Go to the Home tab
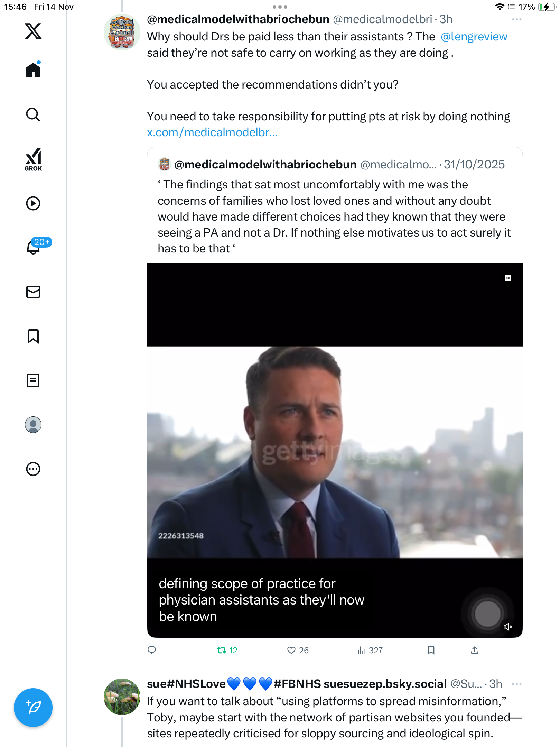Viewport: 560px width, 747px height. (33, 70)
